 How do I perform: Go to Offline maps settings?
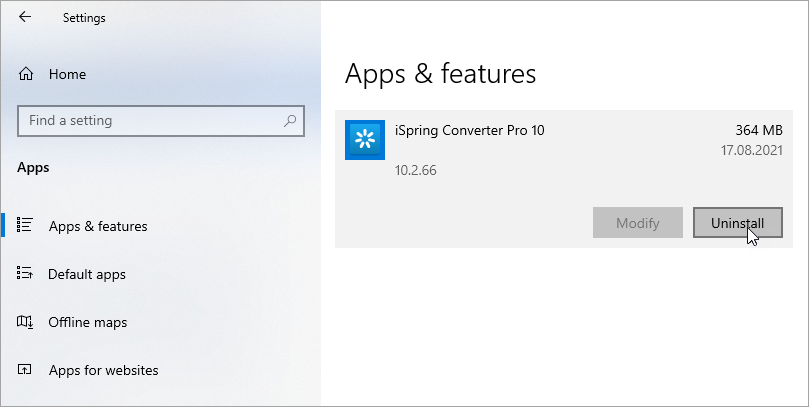(87, 322)
